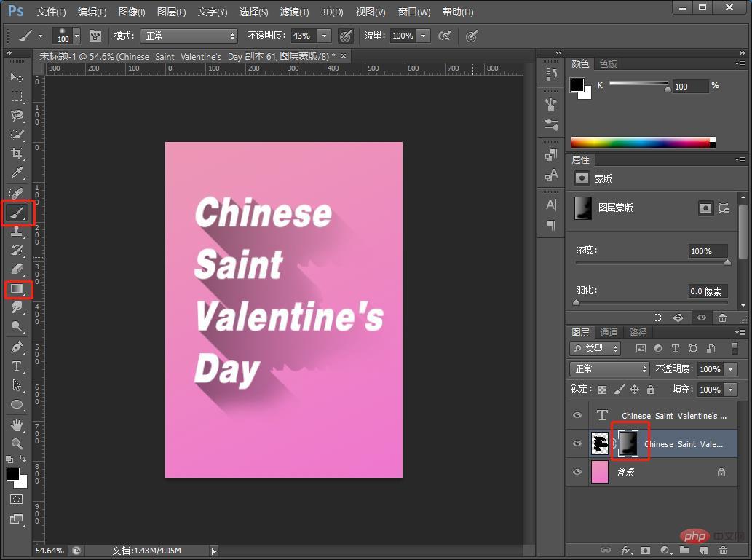Switch to the 通道 tab
This screenshot has width=752, height=560.
[x=609, y=332]
